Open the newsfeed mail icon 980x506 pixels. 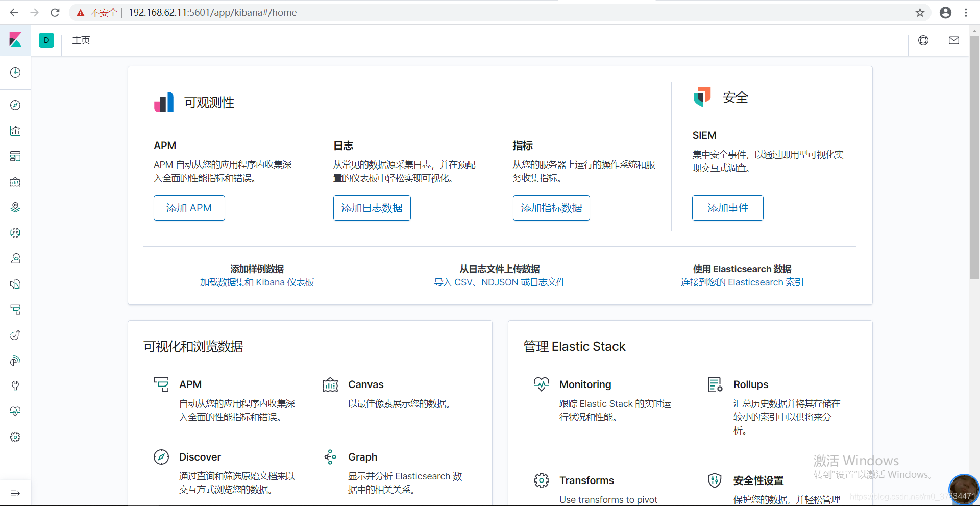point(954,40)
